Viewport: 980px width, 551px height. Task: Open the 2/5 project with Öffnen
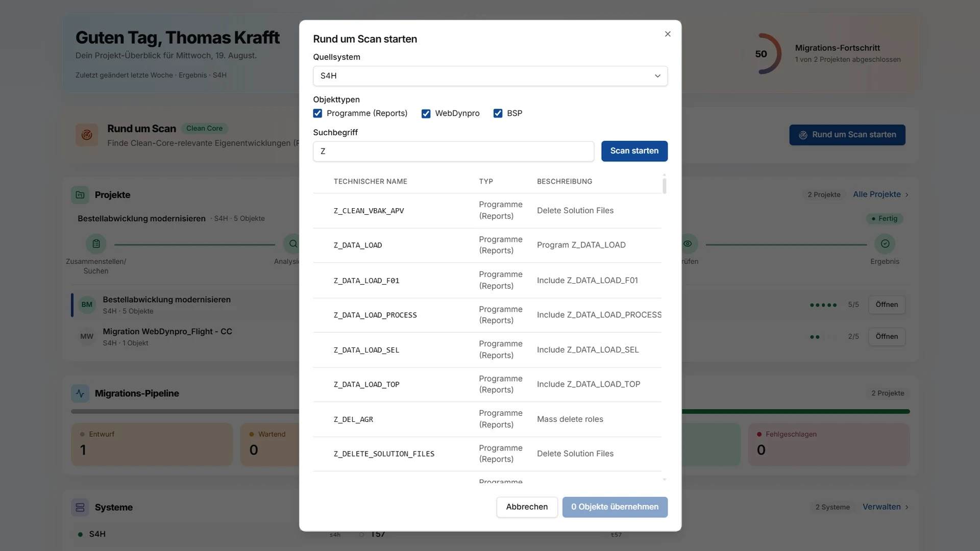tap(887, 337)
